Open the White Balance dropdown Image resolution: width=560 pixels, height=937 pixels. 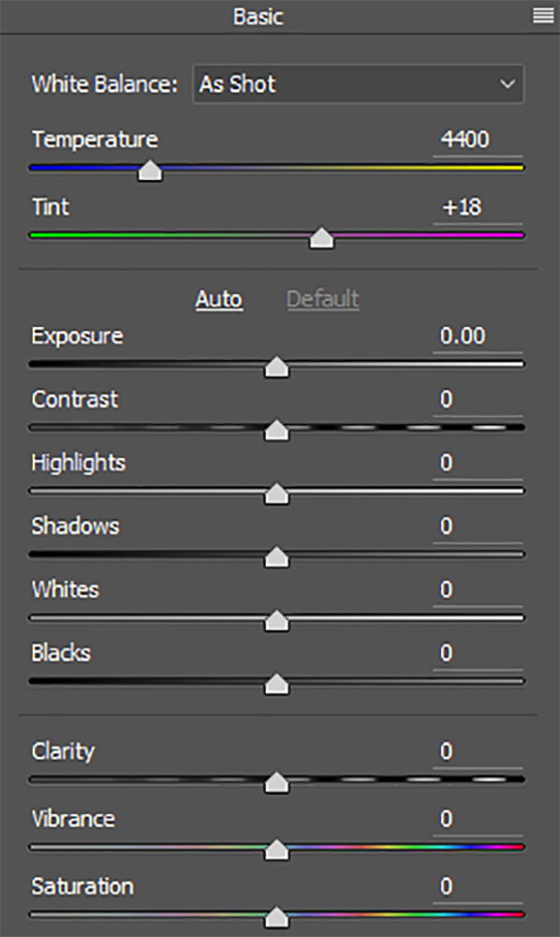coord(359,84)
